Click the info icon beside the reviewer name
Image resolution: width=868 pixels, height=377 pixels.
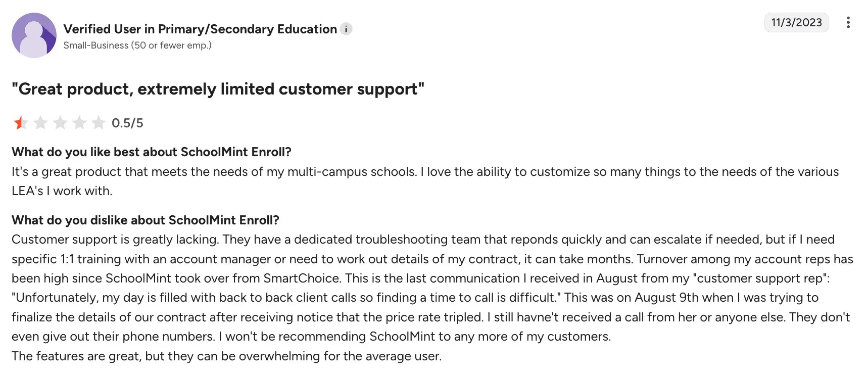pyautogui.click(x=346, y=29)
